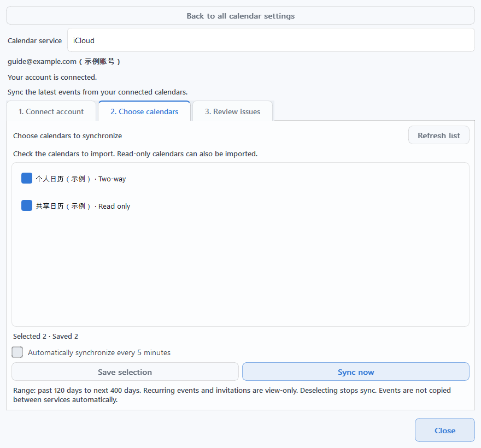Click the Choose calendars to synchronize heading
The height and width of the screenshot is (448, 481).
coord(67,135)
